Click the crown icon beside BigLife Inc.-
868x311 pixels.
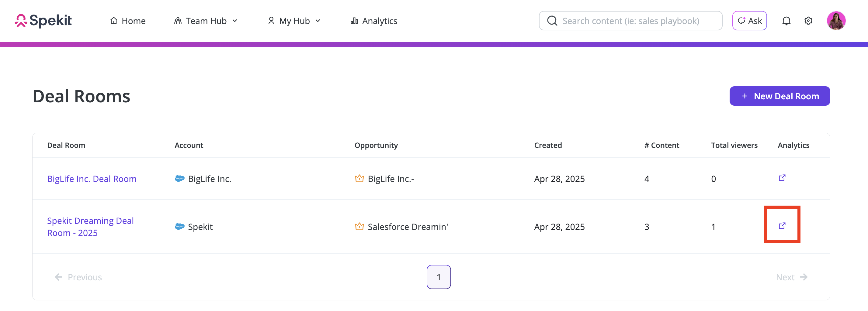click(359, 178)
